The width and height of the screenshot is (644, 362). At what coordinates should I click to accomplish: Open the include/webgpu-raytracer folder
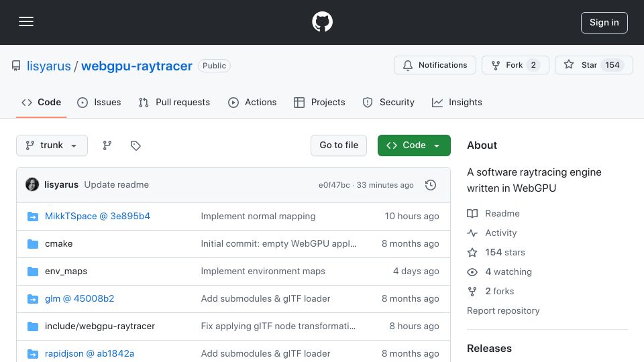point(100,326)
